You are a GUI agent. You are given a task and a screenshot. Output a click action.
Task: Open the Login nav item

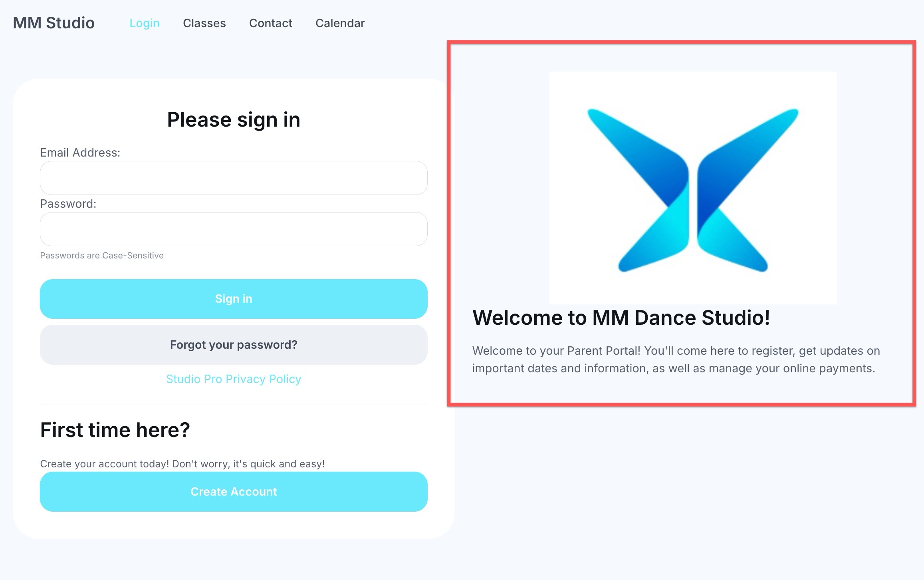pos(144,23)
